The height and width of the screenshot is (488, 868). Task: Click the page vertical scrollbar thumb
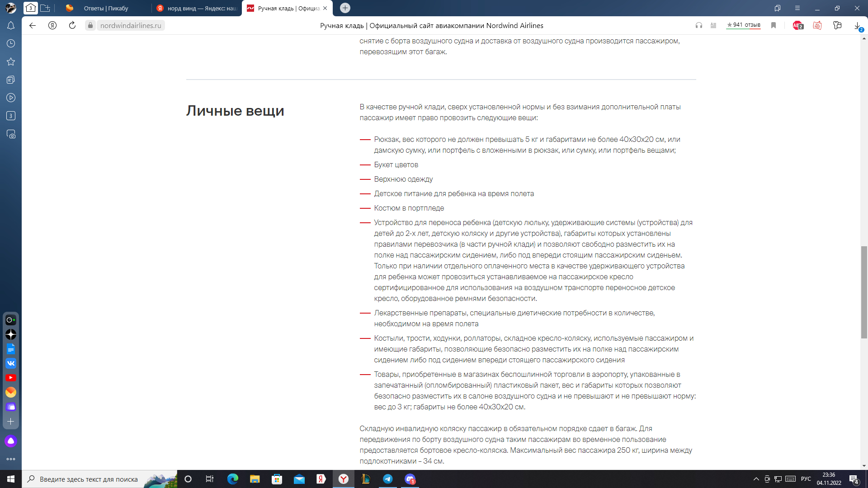tap(864, 292)
